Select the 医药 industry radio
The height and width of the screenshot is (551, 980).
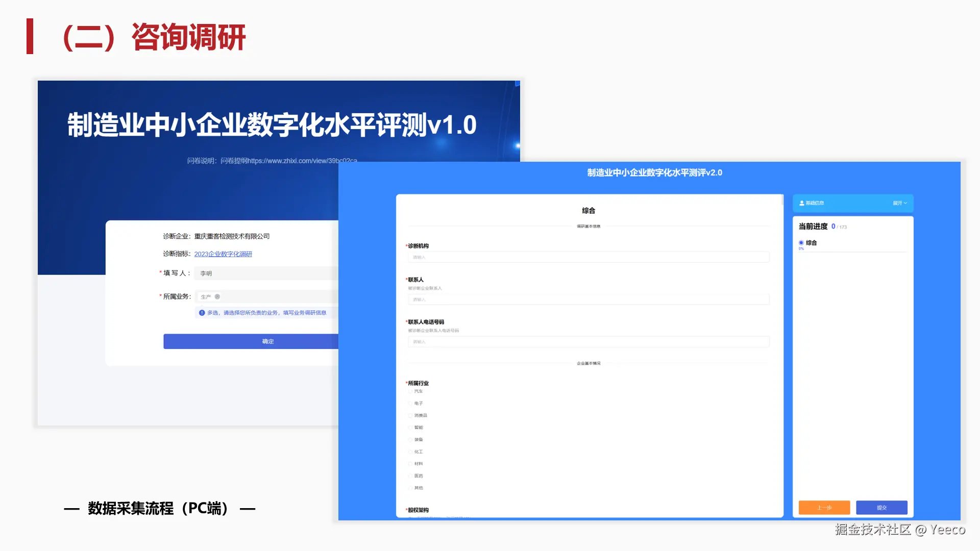pos(410,476)
